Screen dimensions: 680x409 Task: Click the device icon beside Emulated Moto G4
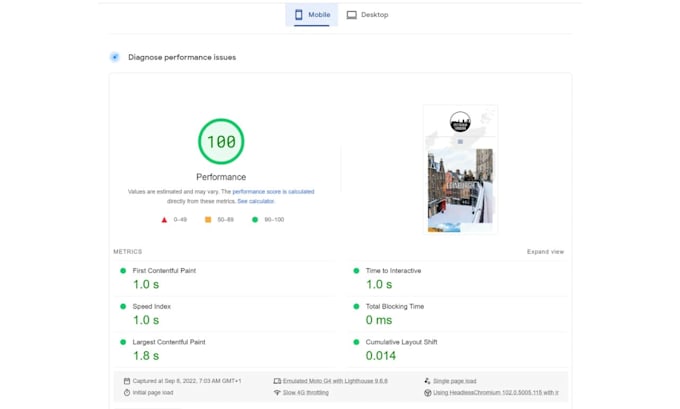click(277, 381)
